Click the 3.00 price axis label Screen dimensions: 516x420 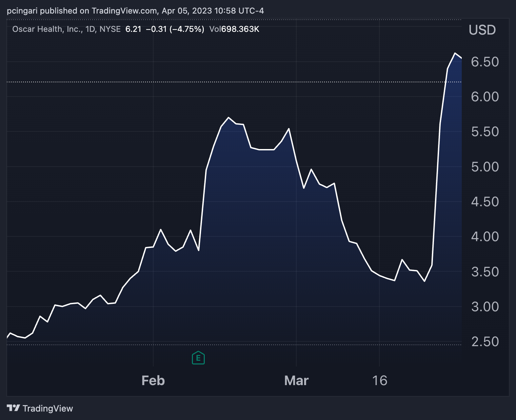tap(485, 307)
